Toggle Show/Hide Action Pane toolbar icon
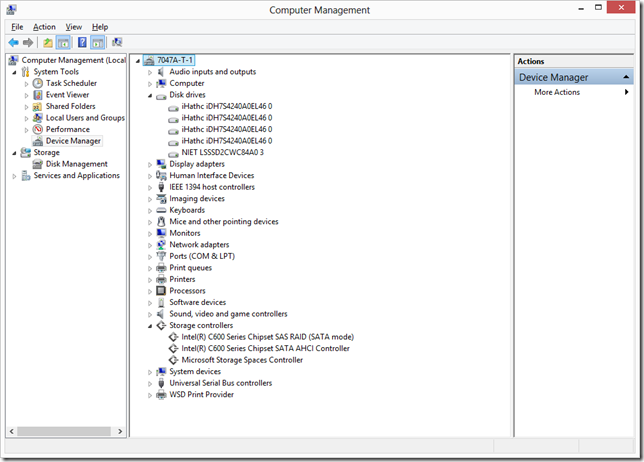This screenshot has height=462, width=644. (x=98, y=42)
